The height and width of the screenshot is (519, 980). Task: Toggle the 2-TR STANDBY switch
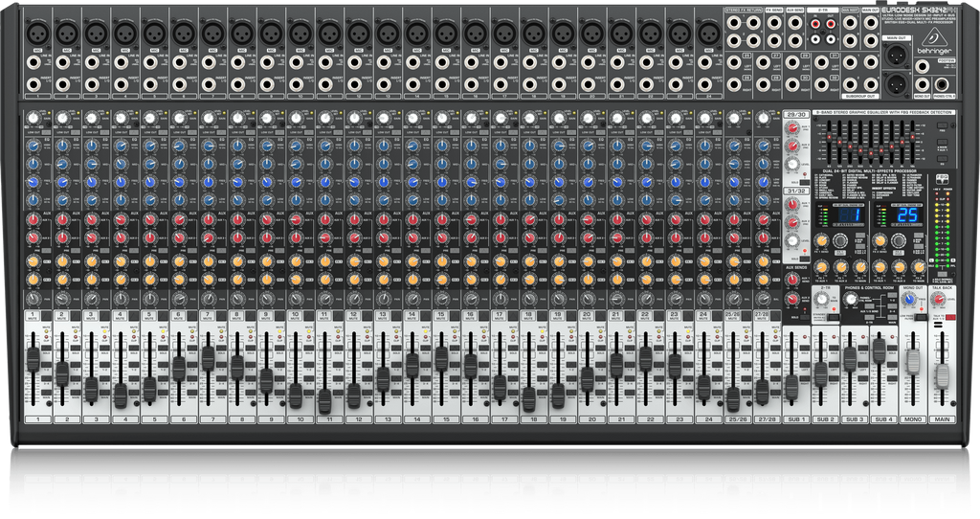coord(834,318)
